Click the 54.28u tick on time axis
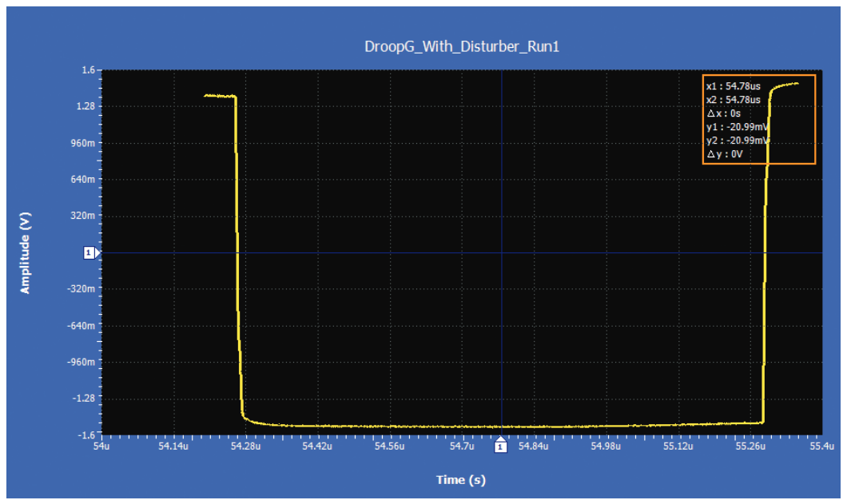The height and width of the screenshot is (504, 847). [245, 447]
